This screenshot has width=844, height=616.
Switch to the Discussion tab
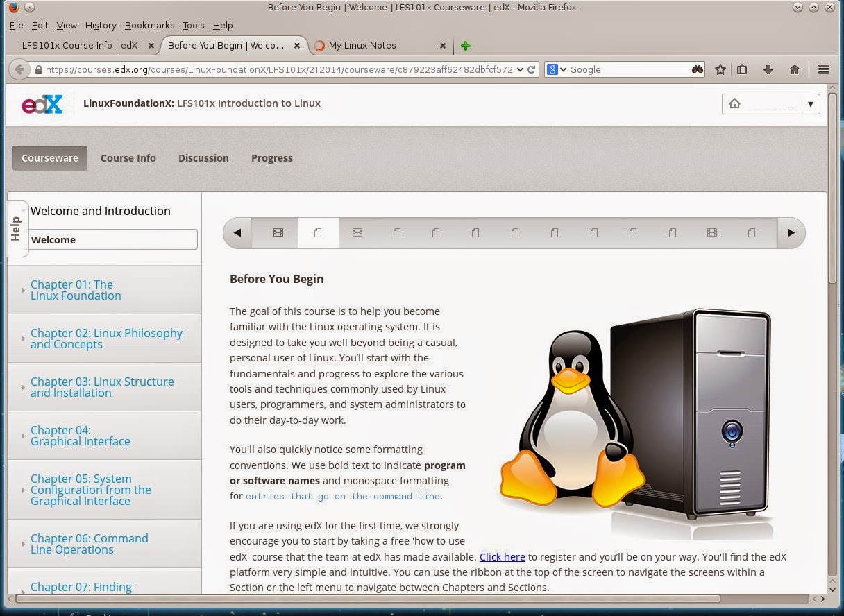pyautogui.click(x=203, y=157)
